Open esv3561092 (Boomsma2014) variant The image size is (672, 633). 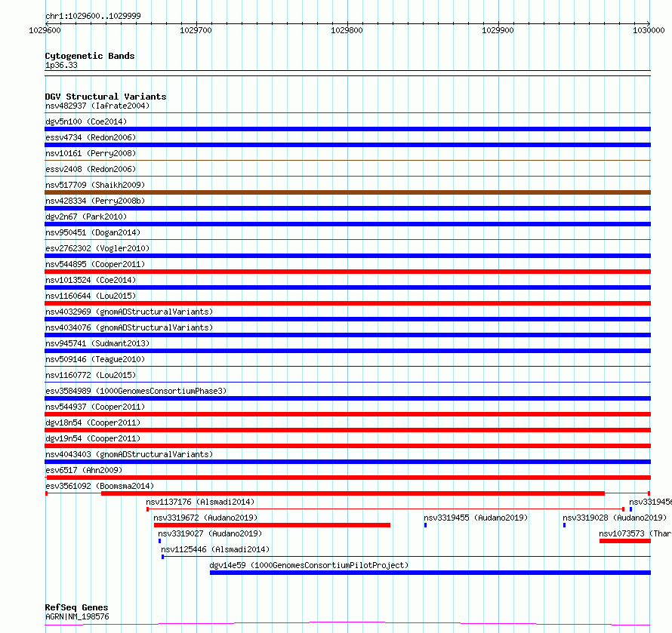tap(100, 486)
